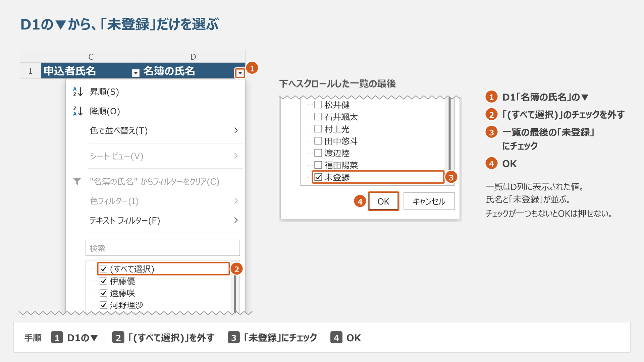
Task: Toggle the 河野理沙 checkbox
Action: (x=104, y=305)
